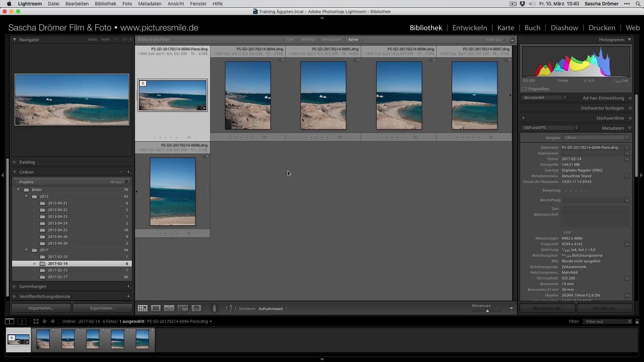644x362 pixels.
Task: Click the Exportieren... button
Action: click(103, 308)
